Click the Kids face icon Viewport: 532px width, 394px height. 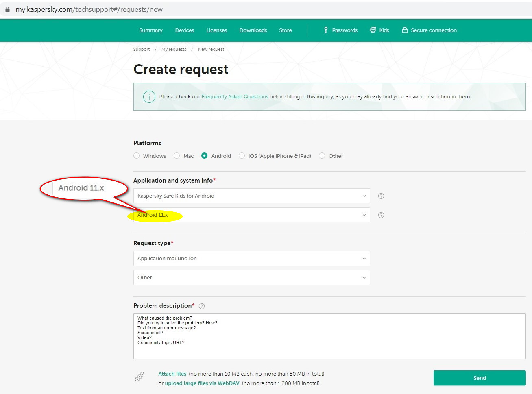(373, 30)
